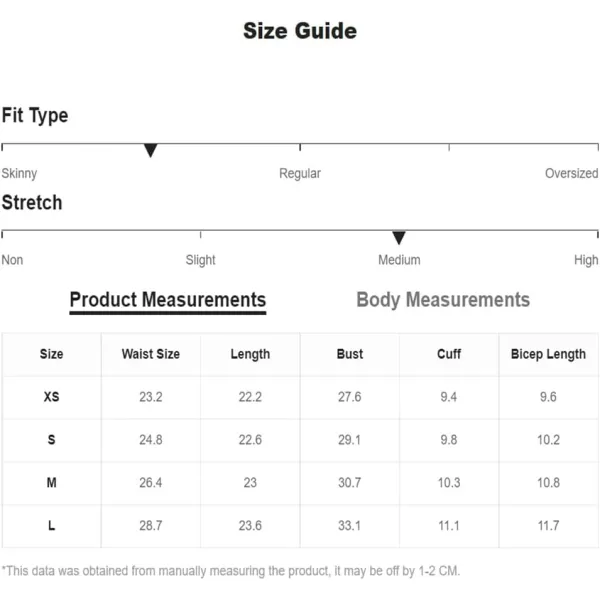Image resolution: width=600 pixels, height=600 pixels.
Task: Click the measurement disclaimer footnote
Action: point(231,571)
